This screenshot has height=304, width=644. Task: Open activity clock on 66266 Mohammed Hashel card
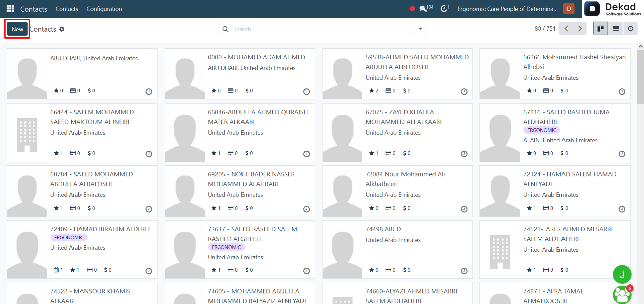click(622, 92)
